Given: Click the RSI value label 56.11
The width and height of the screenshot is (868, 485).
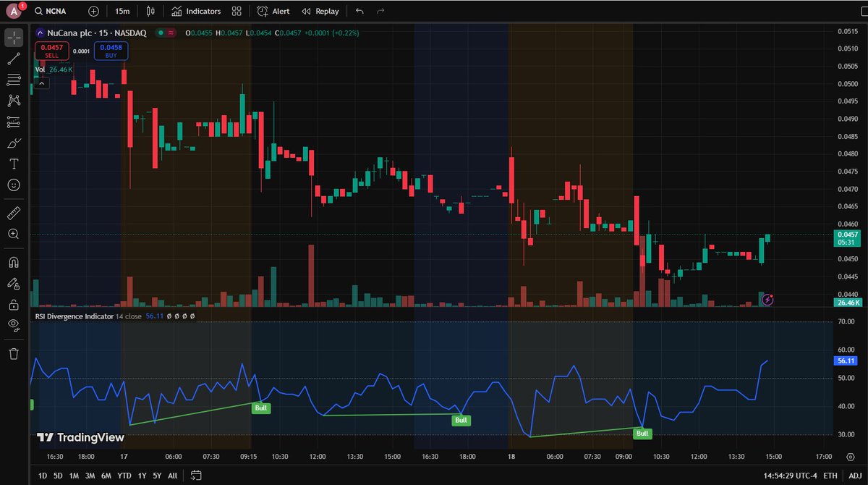Looking at the screenshot, I should click(847, 360).
